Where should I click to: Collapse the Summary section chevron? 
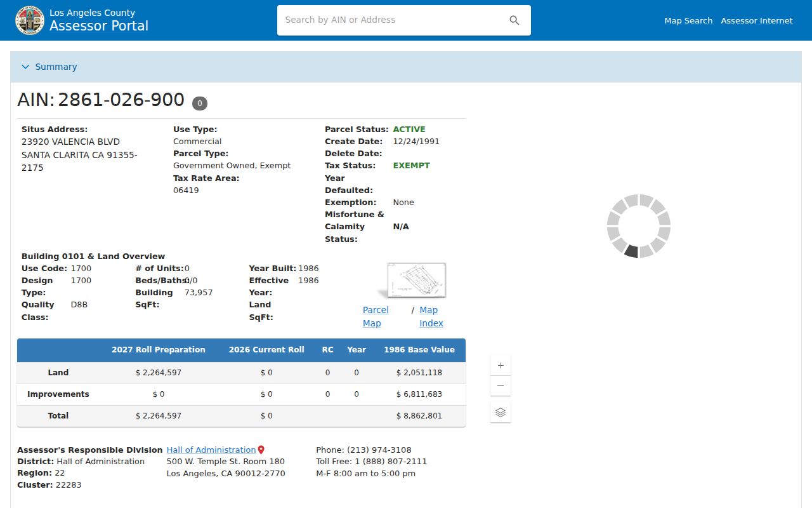click(25, 67)
